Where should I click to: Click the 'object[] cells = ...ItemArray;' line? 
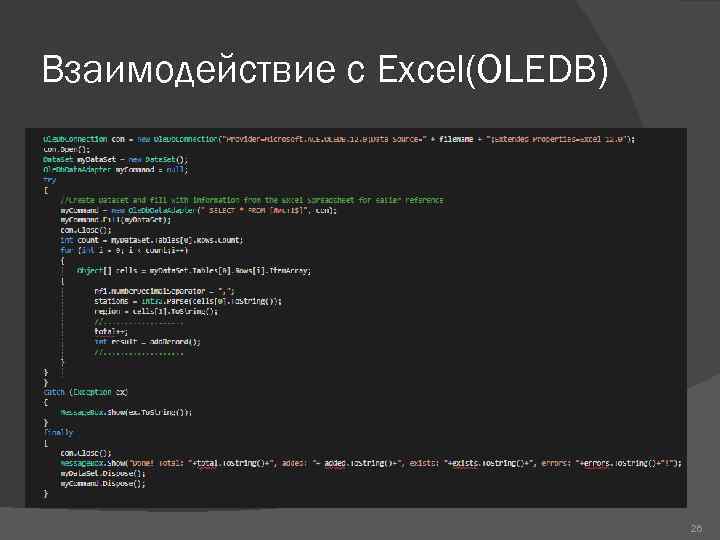[194, 270]
